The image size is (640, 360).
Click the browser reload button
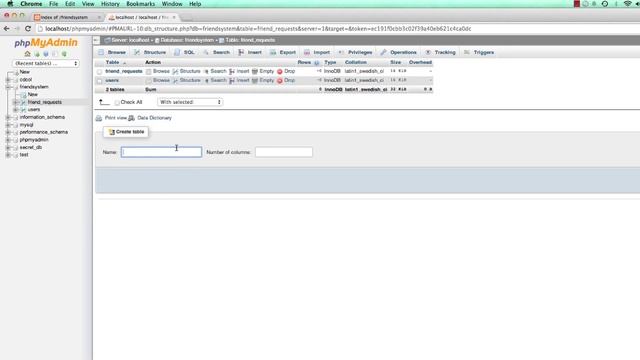(x=28, y=29)
